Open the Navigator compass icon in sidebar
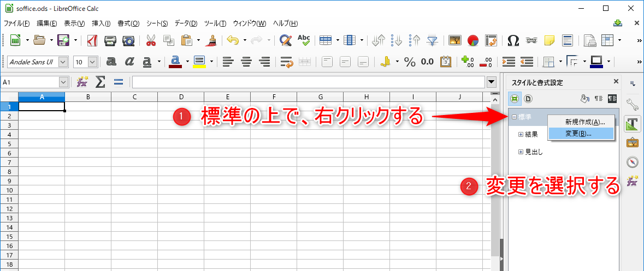This screenshot has width=644, height=271. [633, 162]
